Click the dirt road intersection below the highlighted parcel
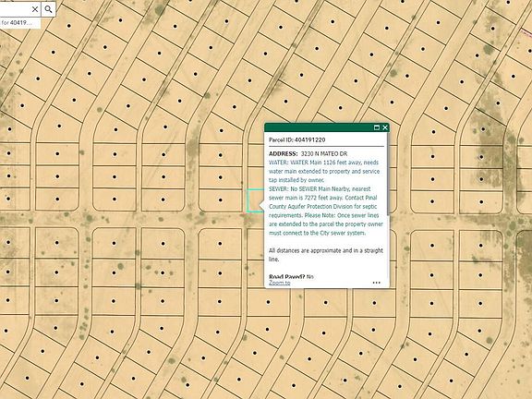The height and width of the screenshot is (399, 532). 246,219
